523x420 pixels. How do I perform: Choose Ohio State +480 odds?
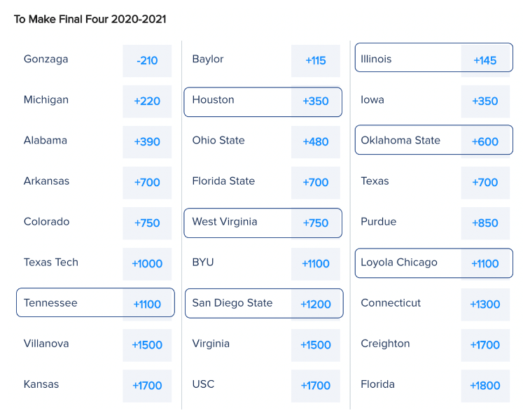pyautogui.click(x=316, y=142)
